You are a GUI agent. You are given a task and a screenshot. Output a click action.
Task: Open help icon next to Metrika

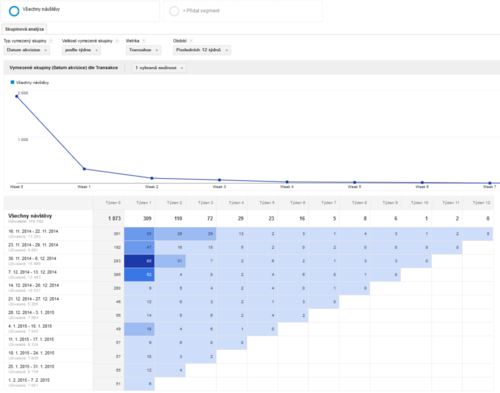pos(144,41)
